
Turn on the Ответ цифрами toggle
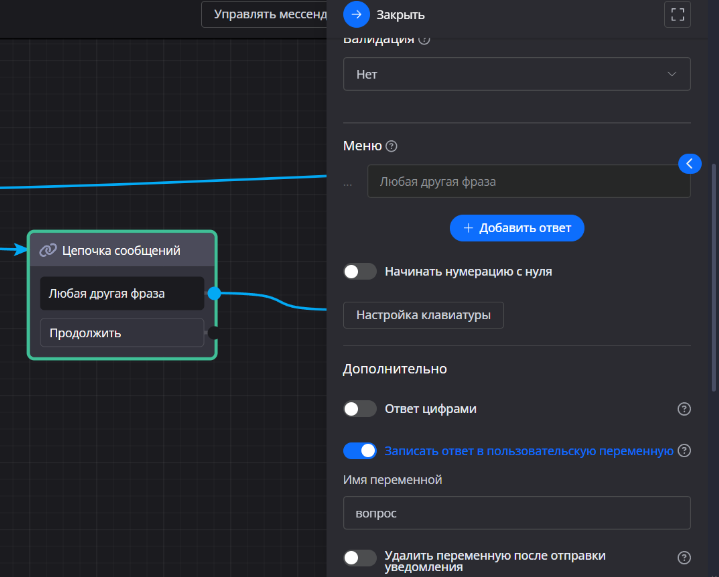coord(360,409)
